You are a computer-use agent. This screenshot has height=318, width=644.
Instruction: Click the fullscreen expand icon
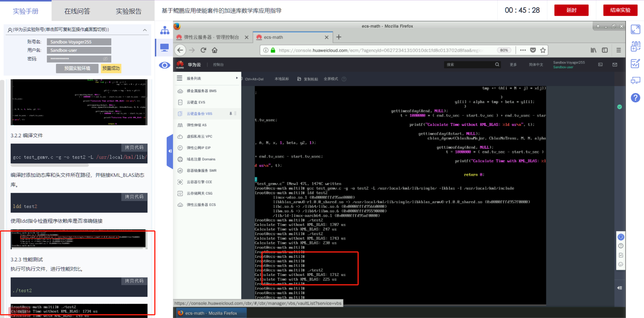pos(635,29)
